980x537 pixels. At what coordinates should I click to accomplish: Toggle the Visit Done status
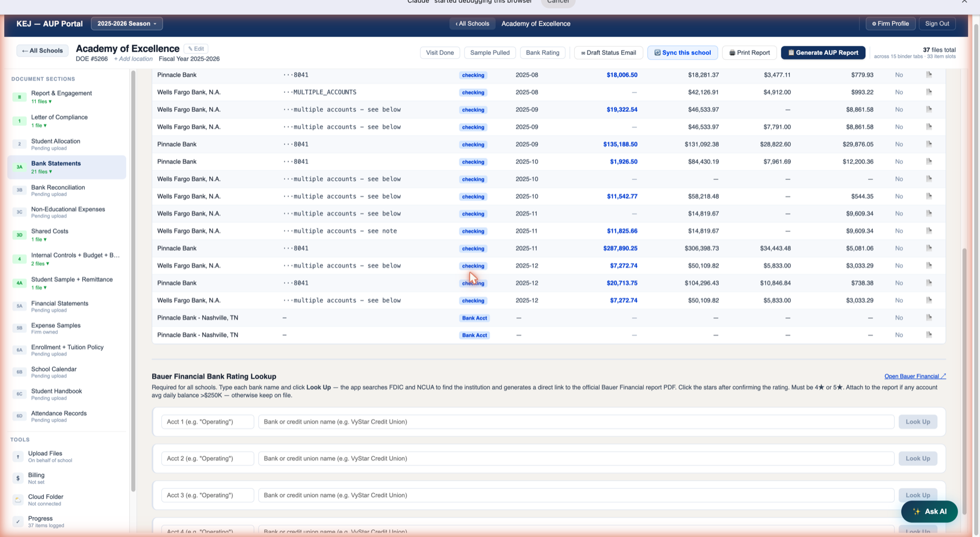(440, 52)
